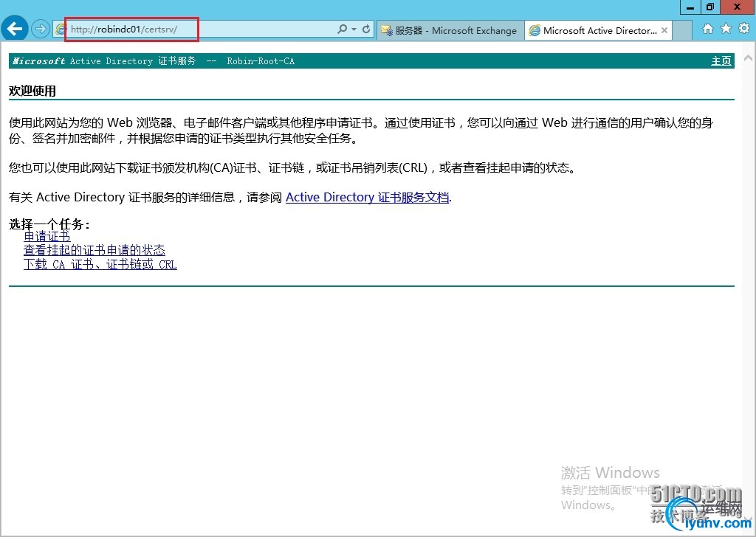Open the address bar dropdown arrow
This screenshot has width=756, height=537.
(x=354, y=29)
